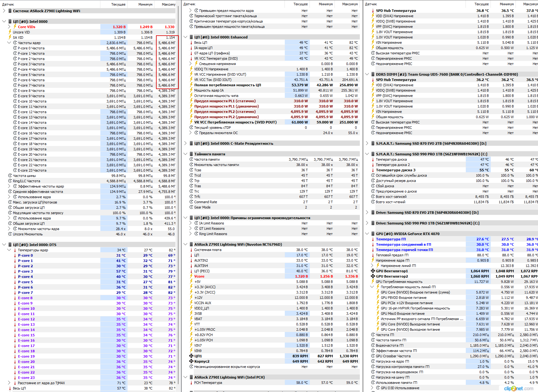Collapse the Nuvoton NCT6796D sensor group
538x392 pixels.
coord(185,244)
